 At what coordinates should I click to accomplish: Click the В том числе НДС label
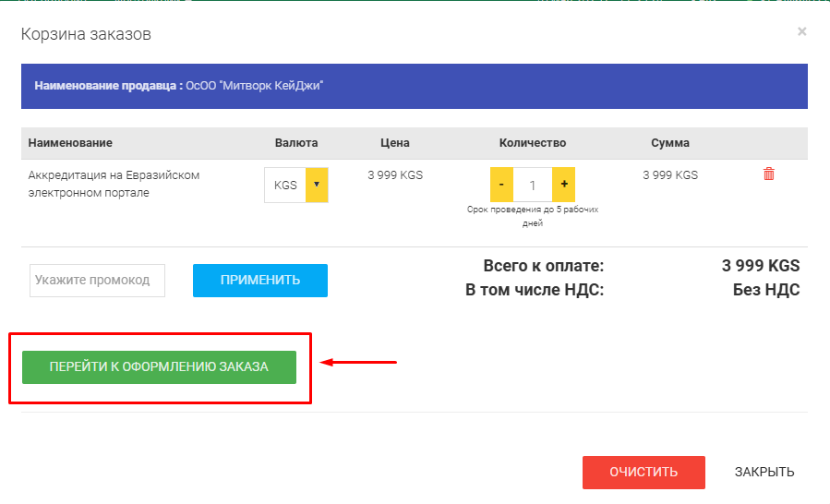[x=535, y=290]
